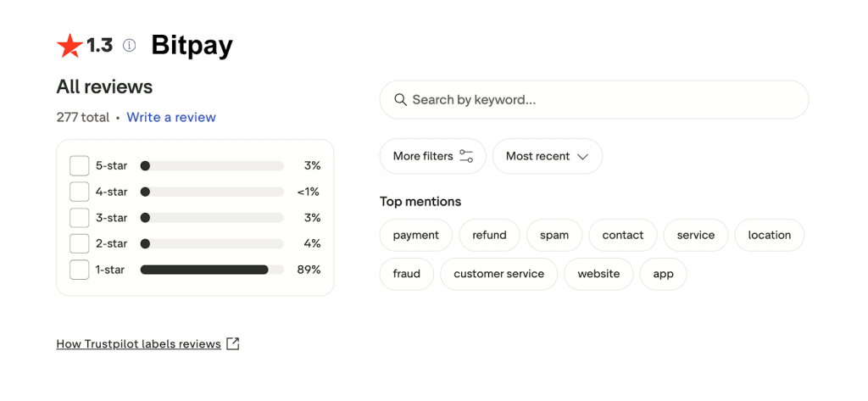Click the 1.3 rating score
The image size is (868, 401).
pyautogui.click(x=100, y=46)
